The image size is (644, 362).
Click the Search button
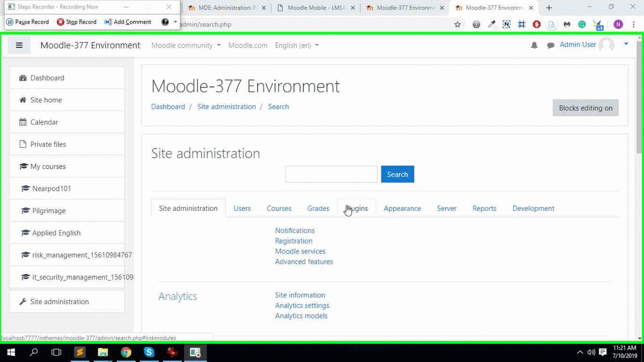(x=398, y=174)
